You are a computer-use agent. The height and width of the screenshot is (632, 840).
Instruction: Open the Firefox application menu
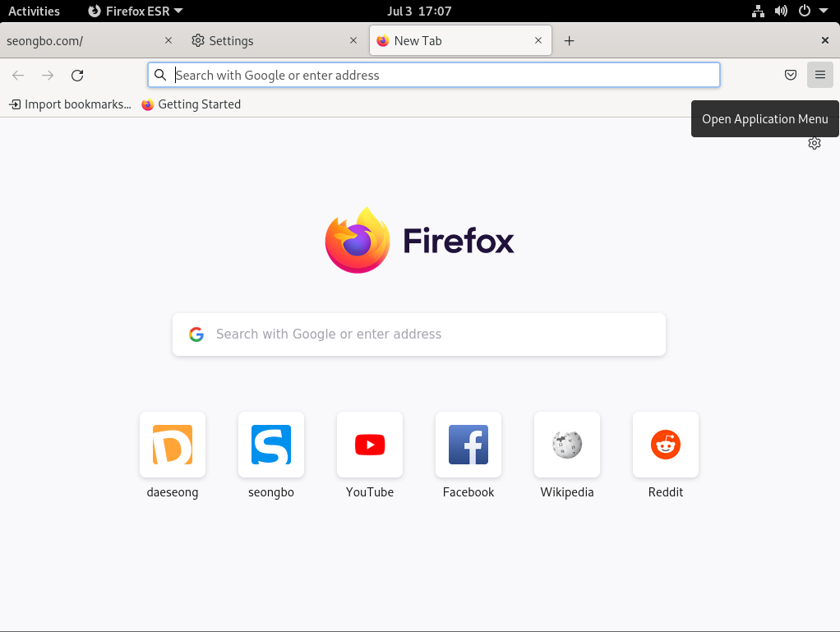pos(819,75)
